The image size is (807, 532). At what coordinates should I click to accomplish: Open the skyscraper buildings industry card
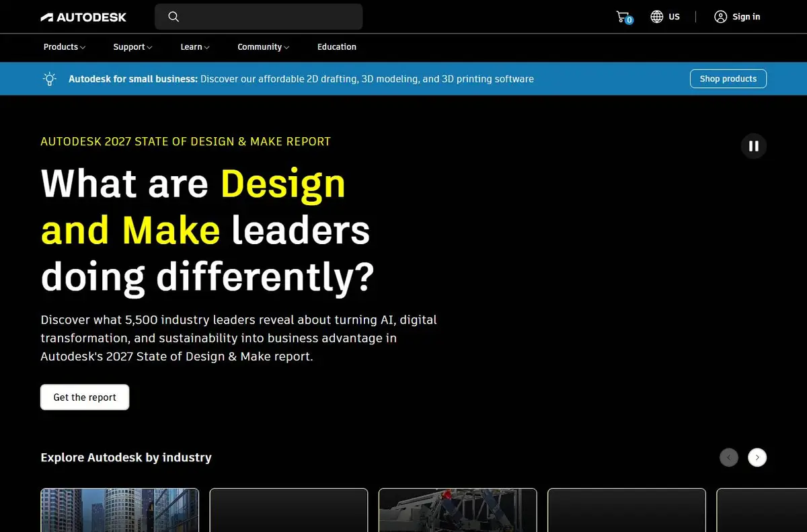tap(120, 510)
